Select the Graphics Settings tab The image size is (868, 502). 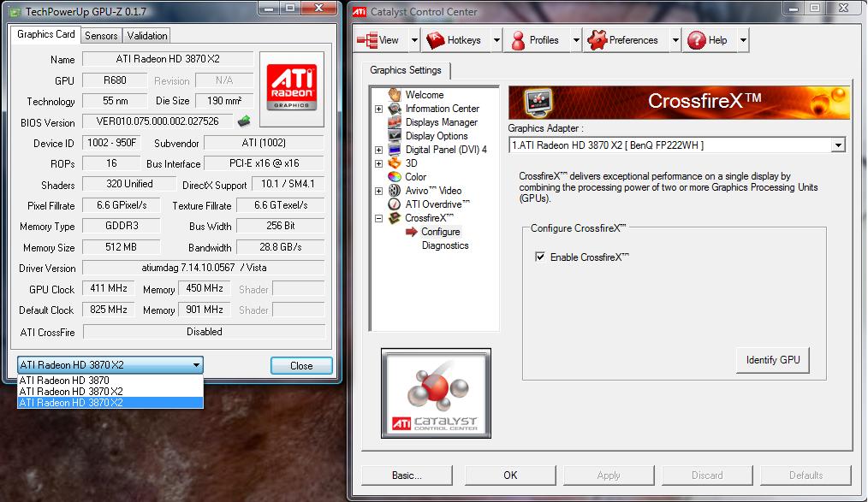click(x=406, y=70)
